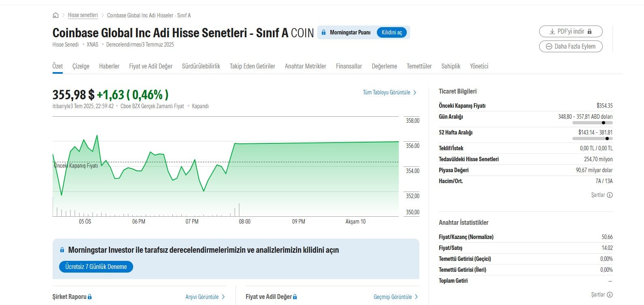Start the Ücretsiz 7 Günlük Deneme
Viewport: 644px width, 305px height.
point(96,267)
